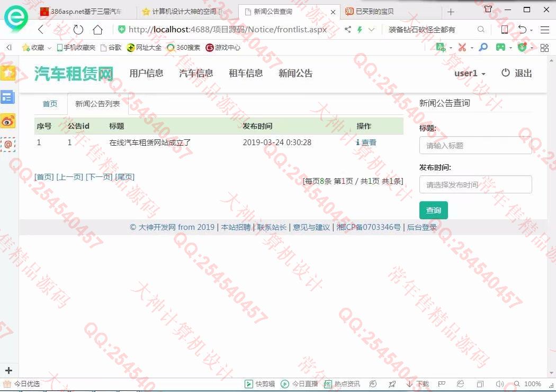Open the 网址大全 bookmark
The width and height of the screenshot is (556, 392).
click(144, 47)
